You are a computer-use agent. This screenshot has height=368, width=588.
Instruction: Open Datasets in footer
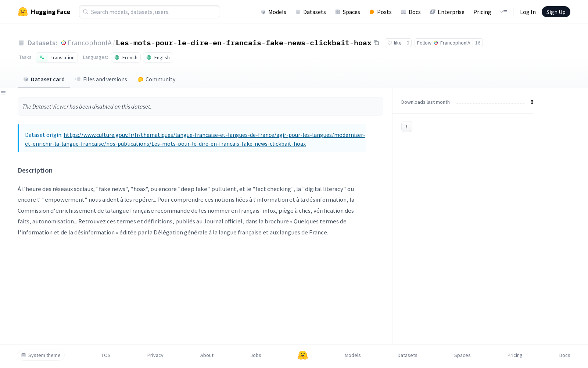tap(408, 355)
